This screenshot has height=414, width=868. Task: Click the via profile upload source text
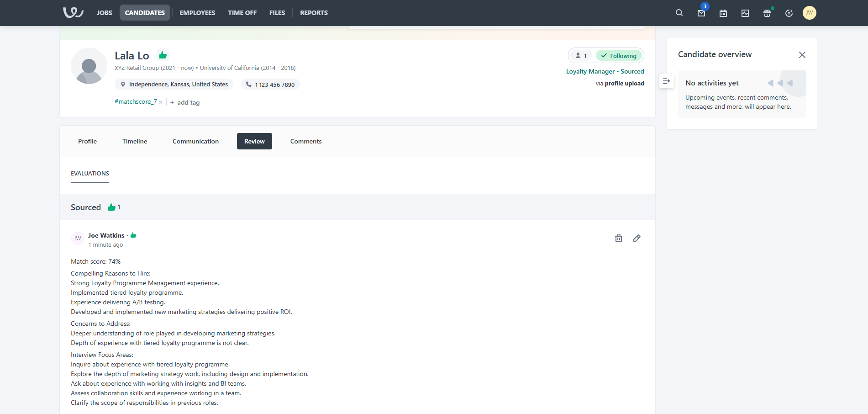pos(620,84)
